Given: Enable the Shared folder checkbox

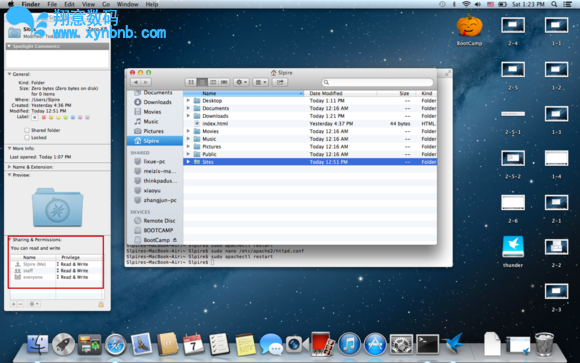Looking at the screenshot, I should pyautogui.click(x=27, y=130).
